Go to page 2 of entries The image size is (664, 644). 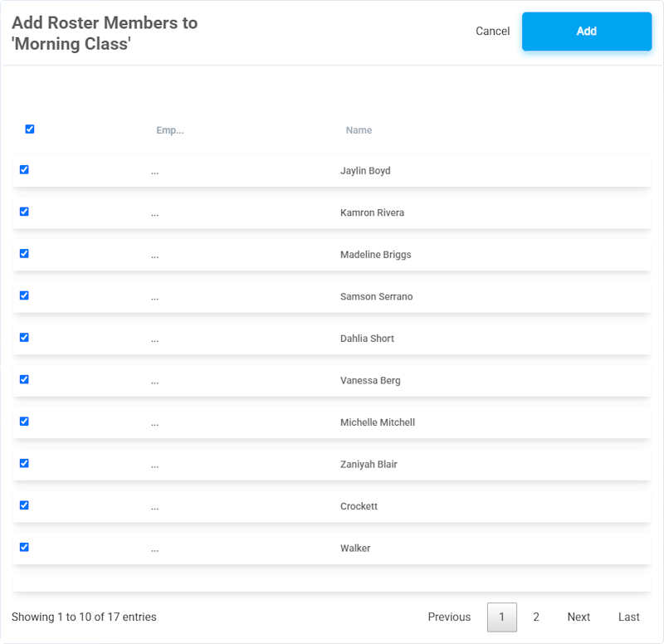tap(536, 617)
